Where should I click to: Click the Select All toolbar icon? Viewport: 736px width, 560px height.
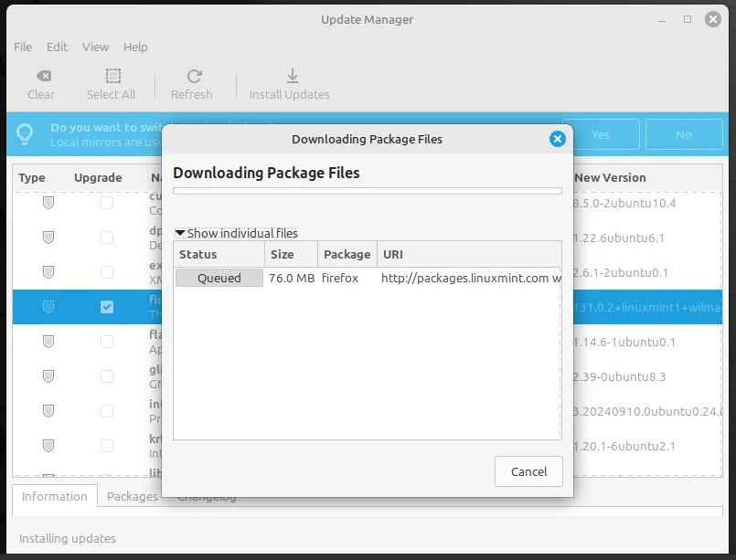coord(111,77)
